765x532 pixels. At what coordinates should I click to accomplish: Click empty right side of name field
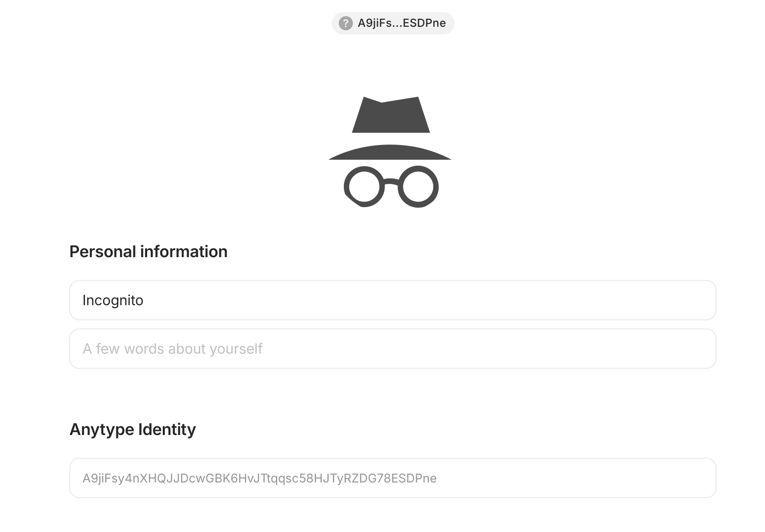607,300
